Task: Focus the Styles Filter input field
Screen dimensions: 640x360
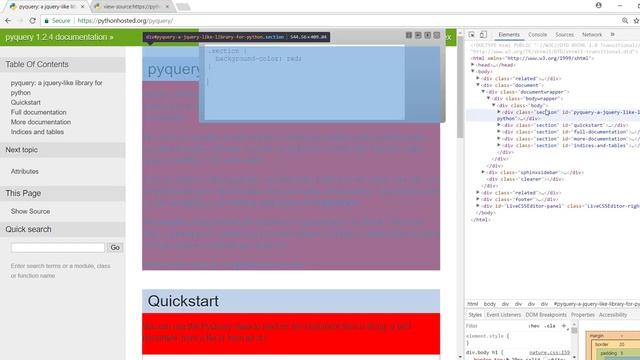Action: (496, 326)
